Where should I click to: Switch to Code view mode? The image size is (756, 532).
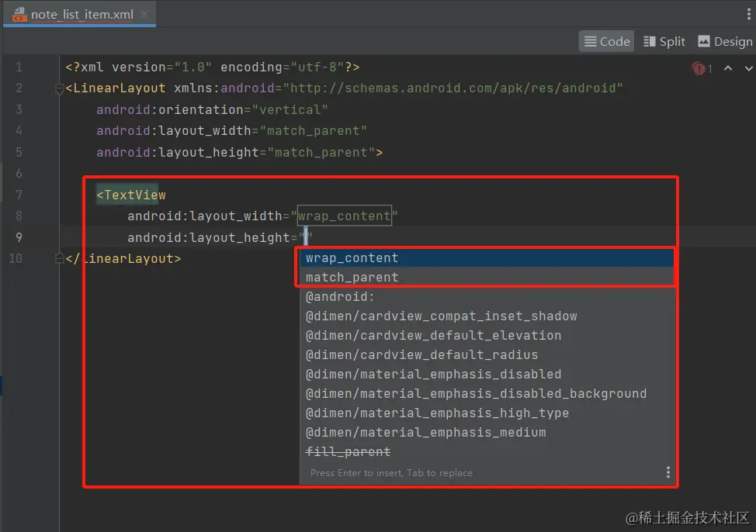tap(606, 41)
